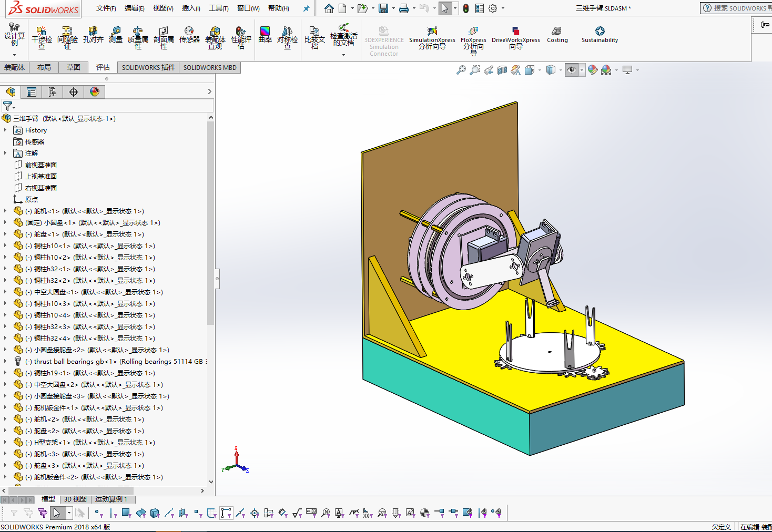Open the Compare Documents (比较文档) tool
The width and height of the screenshot is (772, 532).
314,37
